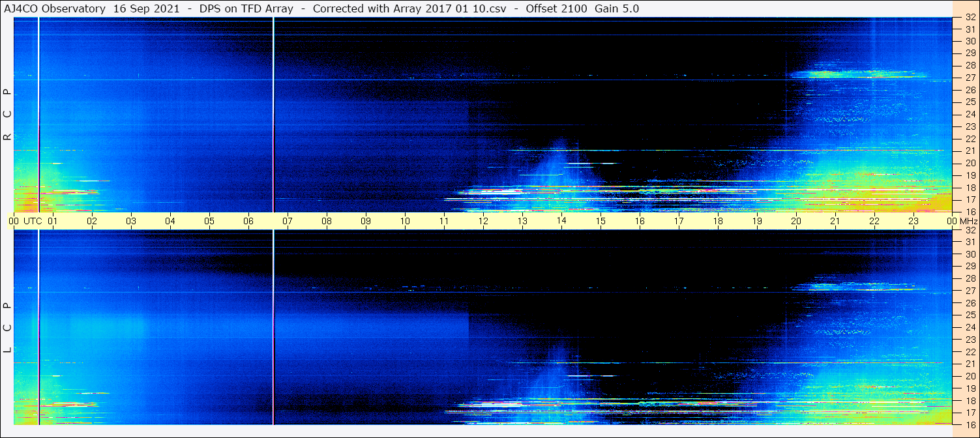Click the 14 hour mark on the UTC axis
Image resolution: width=980 pixels, height=438 pixels.
pos(561,221)
